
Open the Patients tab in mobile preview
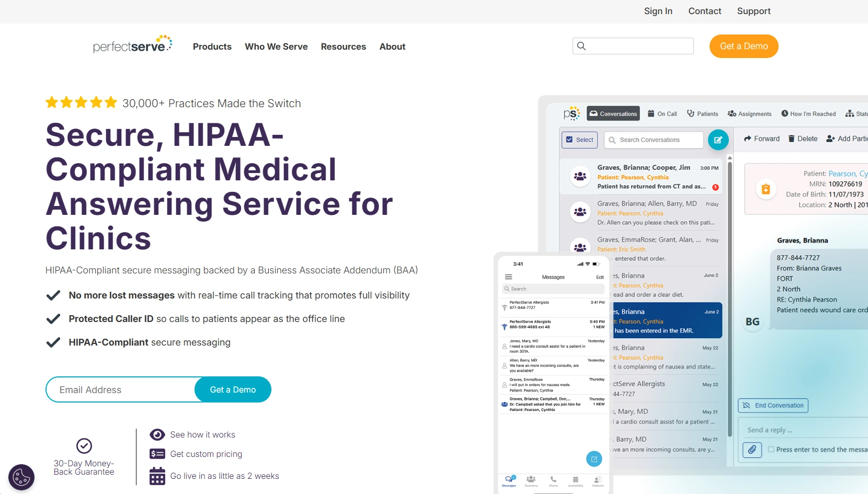tap(598, 481)
